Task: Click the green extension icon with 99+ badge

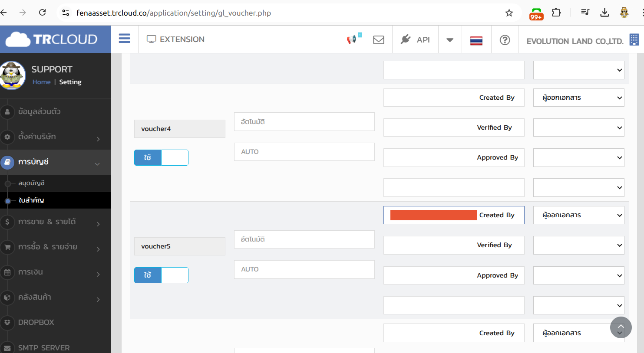Action: [536, 14]
